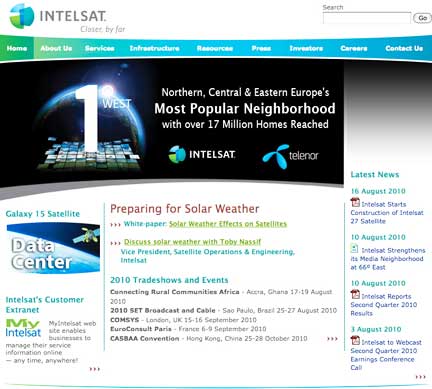Image resolution: width=432 pixels, height=389 pixels.
Task: Open PDF icon for Second Quarter Results
Action: point(355,294)
